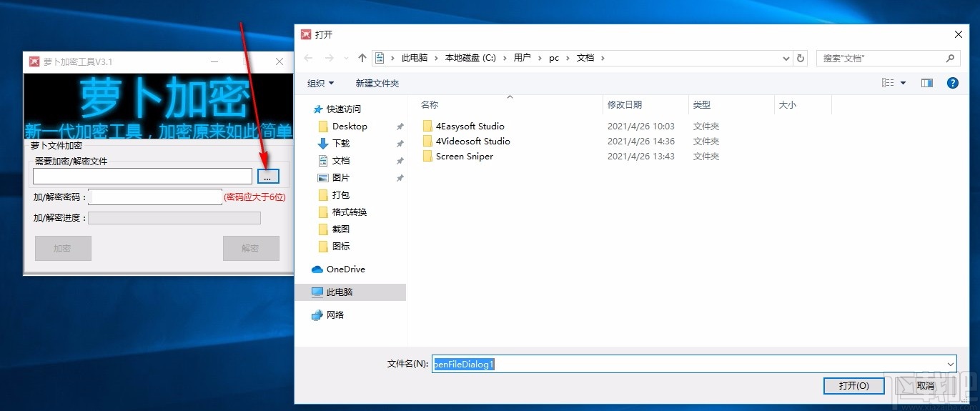Click the file path field in 萝卜加密工具
This screenshot has width=980, height=411.
[x=143, y=176]
